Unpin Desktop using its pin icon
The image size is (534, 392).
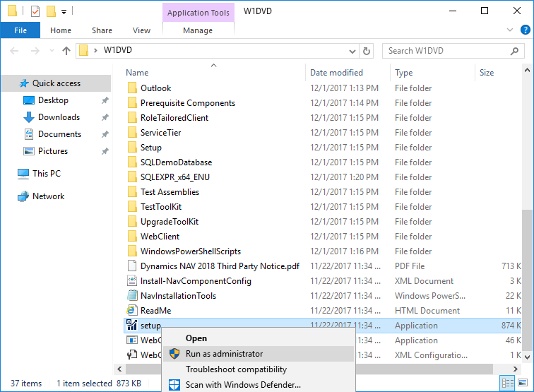click(x=105, y=100)
